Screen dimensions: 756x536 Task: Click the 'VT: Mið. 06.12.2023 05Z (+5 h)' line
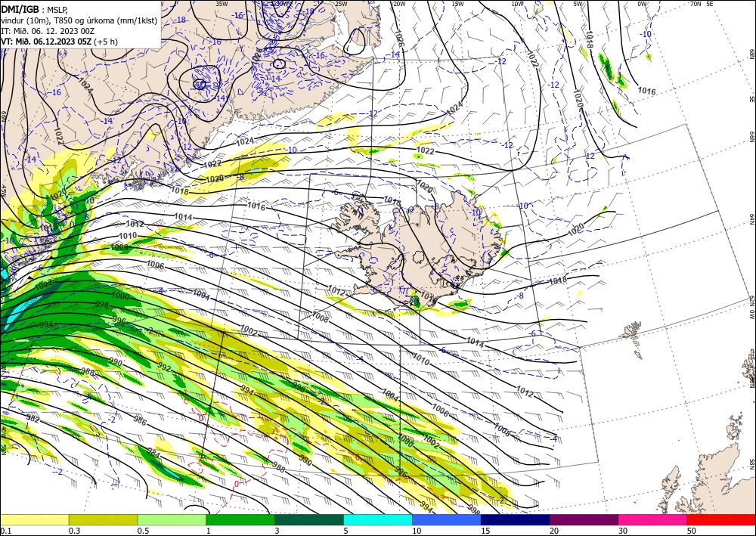(59, 42)
